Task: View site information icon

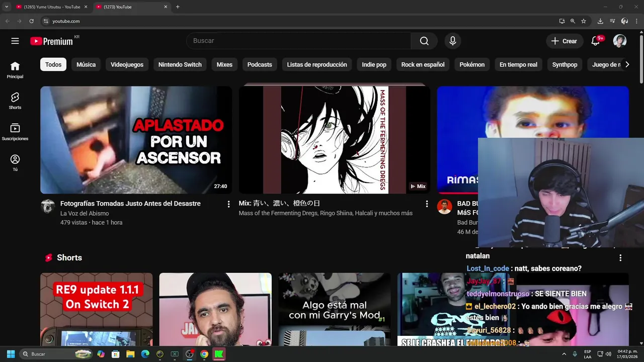Action: pos(46,21)
